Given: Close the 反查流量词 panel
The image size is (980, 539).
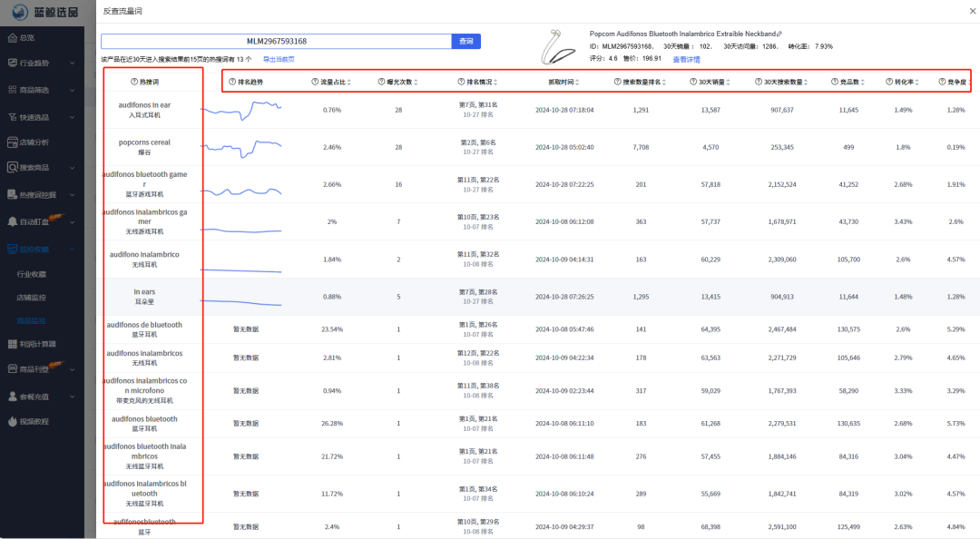Looking at the screenshot, I should pyautogui.click(x=972, y=11).
